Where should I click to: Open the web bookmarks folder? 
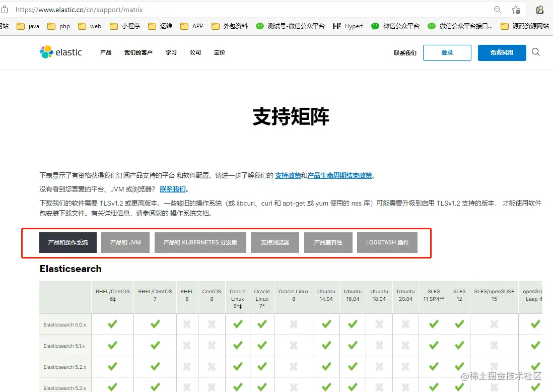click(90, 26)
